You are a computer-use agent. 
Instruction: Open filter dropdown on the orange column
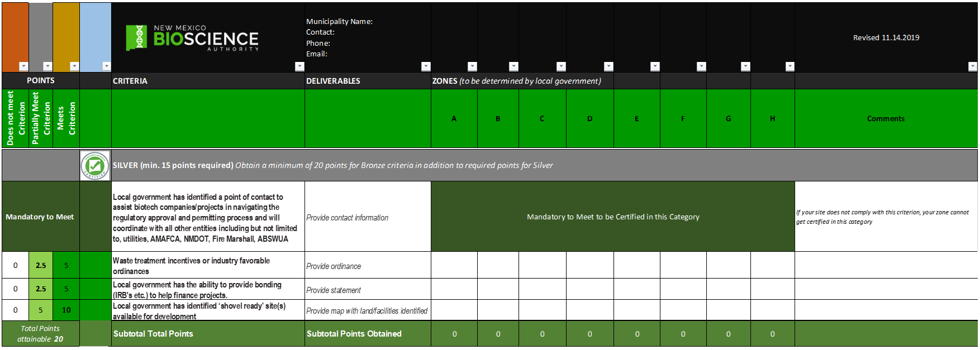23,66
